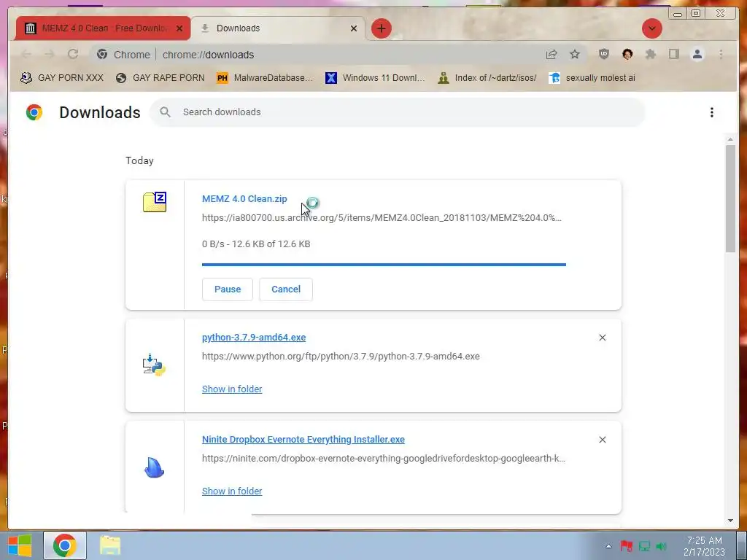Open the network status tray icon
Image resolution: width=747 pixels, height=560 pixels.
click(644, 546)
